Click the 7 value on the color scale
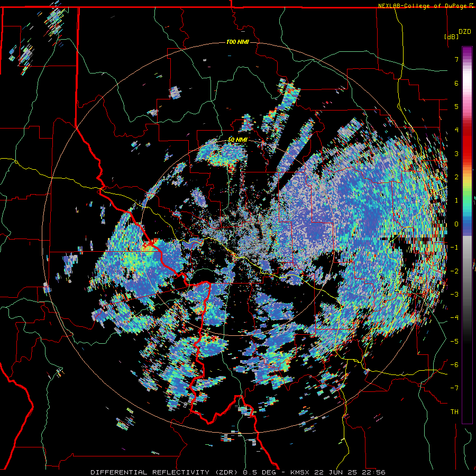This screenshot has width=476, height=476. (456, 59)
